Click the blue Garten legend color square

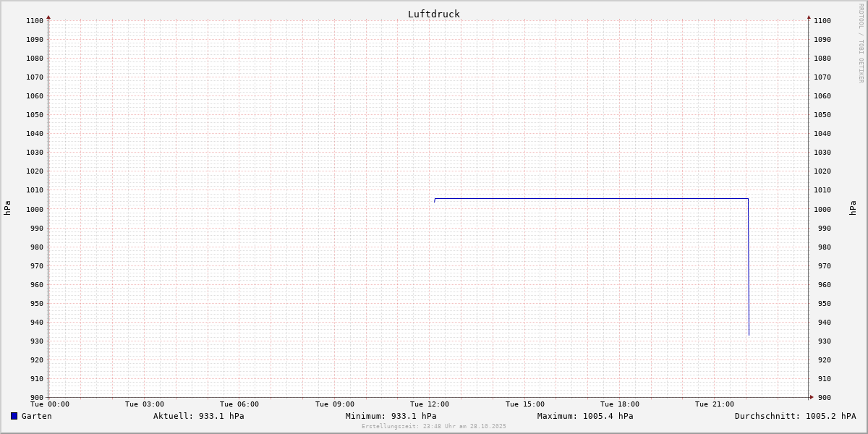coord(14,416)
